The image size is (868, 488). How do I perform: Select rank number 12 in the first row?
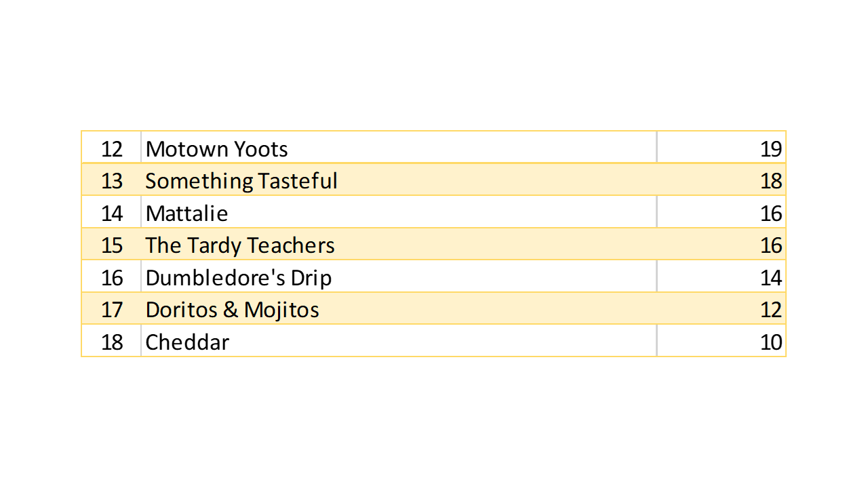point(112,148)
